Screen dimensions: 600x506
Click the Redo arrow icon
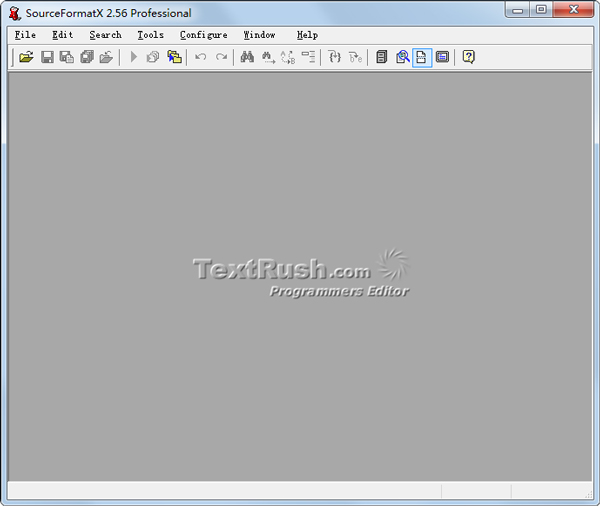(x=221, y=57)
